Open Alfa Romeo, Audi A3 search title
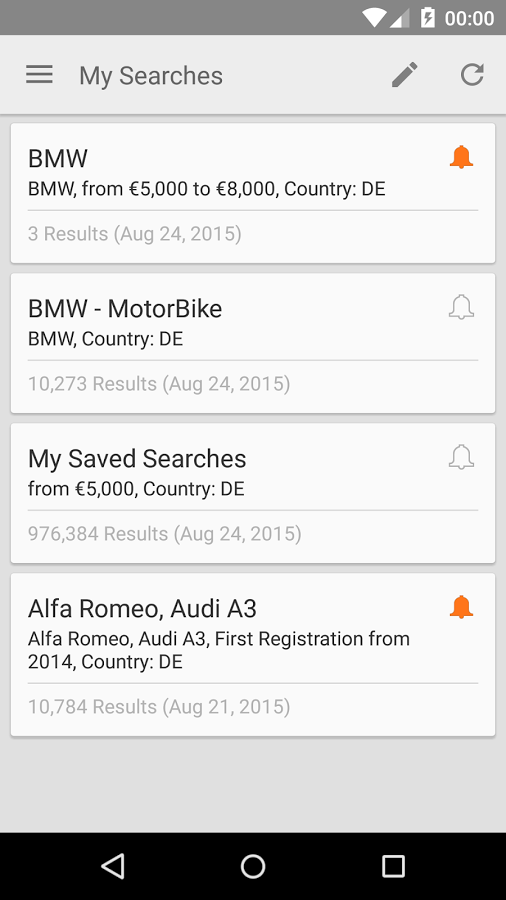 tap(142, 608)
